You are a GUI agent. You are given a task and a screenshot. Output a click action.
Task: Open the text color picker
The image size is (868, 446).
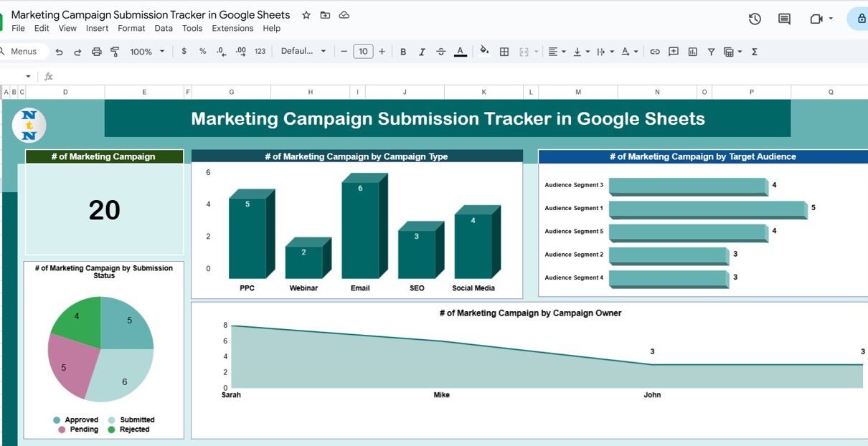pyautogui.click(x=461, y=52)
